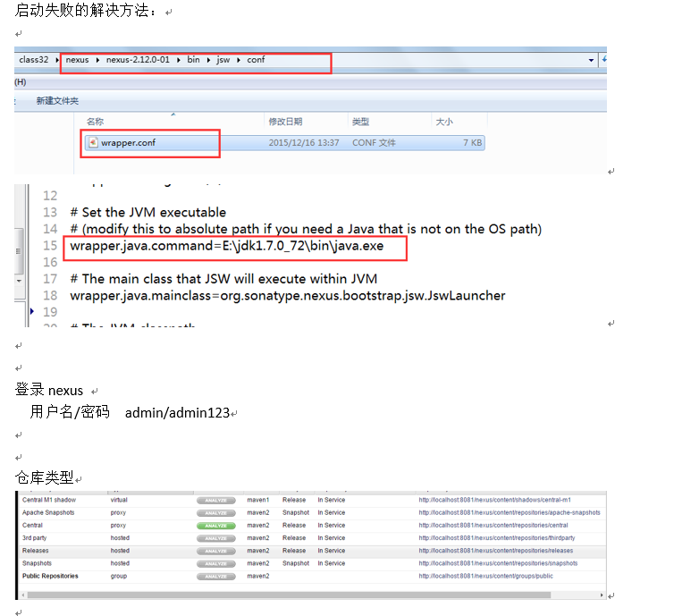Open the repositories/thirdparty URL

pyautogui.click(x=497, y=537)
